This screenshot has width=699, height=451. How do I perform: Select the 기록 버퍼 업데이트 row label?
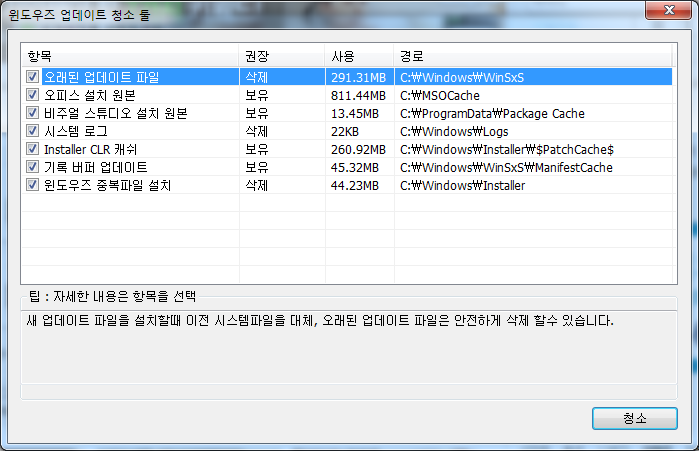click(x=95, y=167)
